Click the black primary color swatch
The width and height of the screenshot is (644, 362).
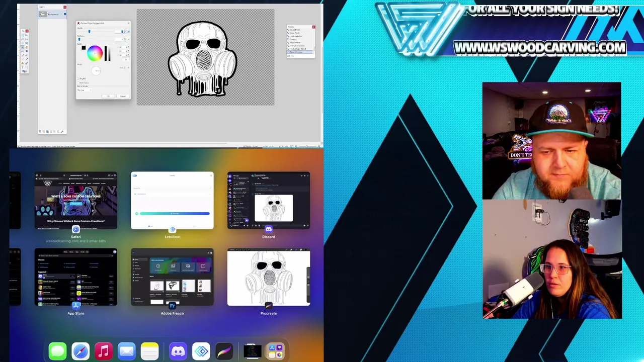(84, 48)
